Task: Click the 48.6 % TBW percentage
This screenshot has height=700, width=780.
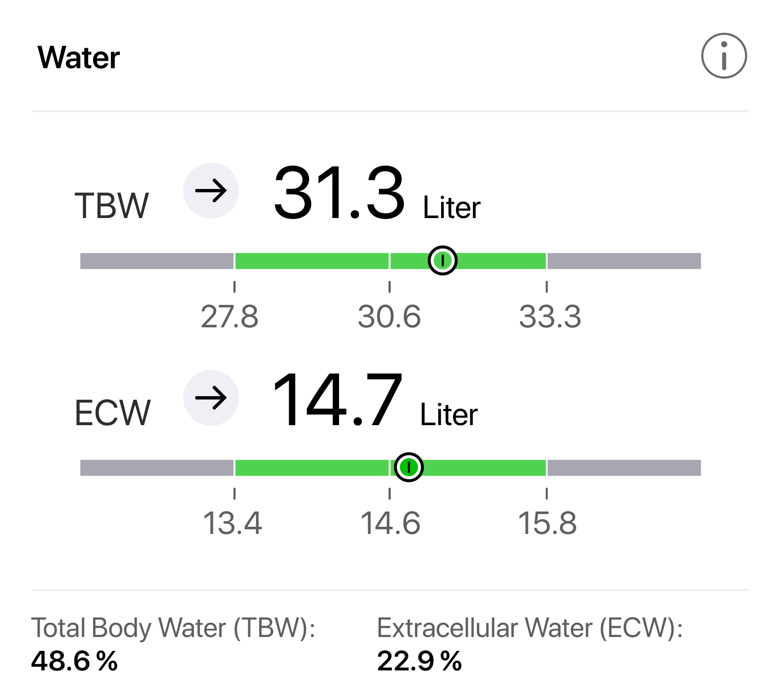Action: click(x=74, y=661)
